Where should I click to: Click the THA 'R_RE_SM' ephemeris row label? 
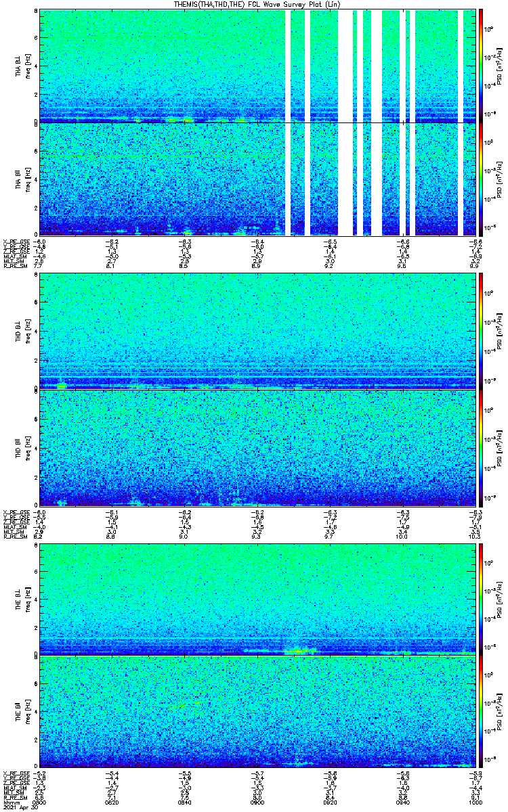tap(14, 267)
